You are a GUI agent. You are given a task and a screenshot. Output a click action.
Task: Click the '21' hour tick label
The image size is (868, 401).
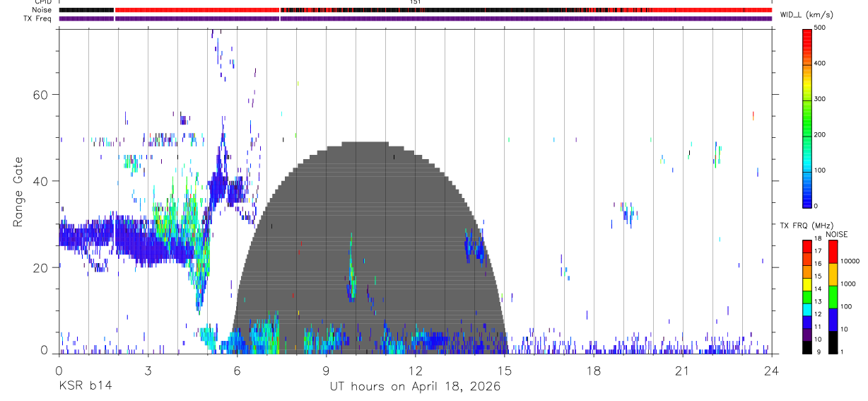point(683,370)
